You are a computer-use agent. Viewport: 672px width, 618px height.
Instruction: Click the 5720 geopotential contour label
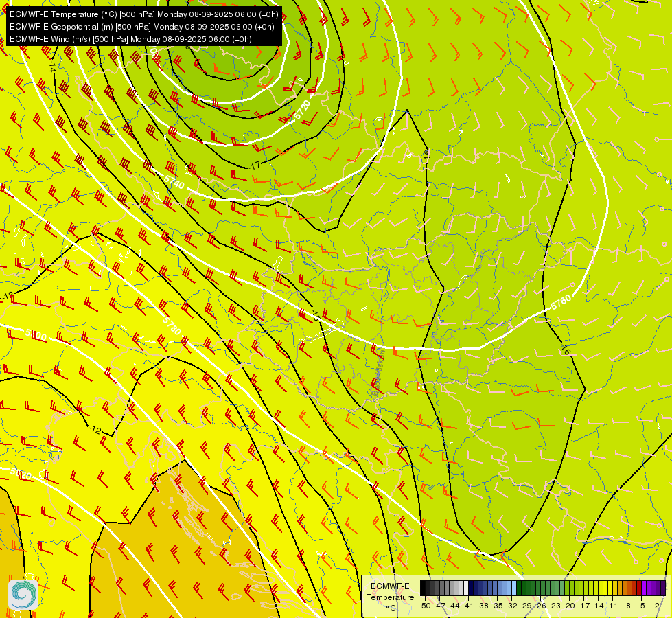click(302, 110)
